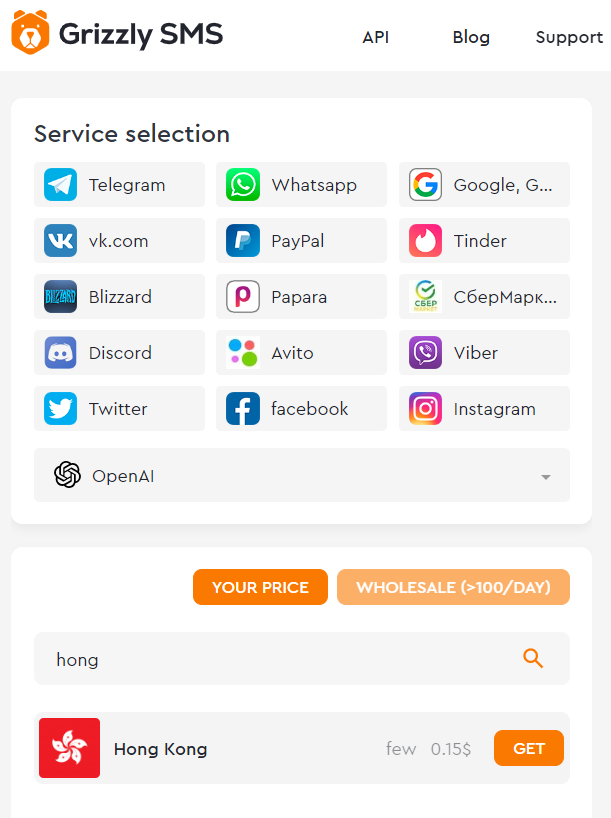Click the Grizzly SMS bear logo
The image size is (611, 818).
[x=30, y=32]
